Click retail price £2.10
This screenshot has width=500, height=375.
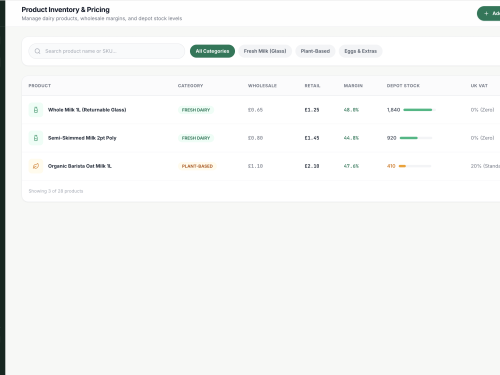[x=312, y=166]
